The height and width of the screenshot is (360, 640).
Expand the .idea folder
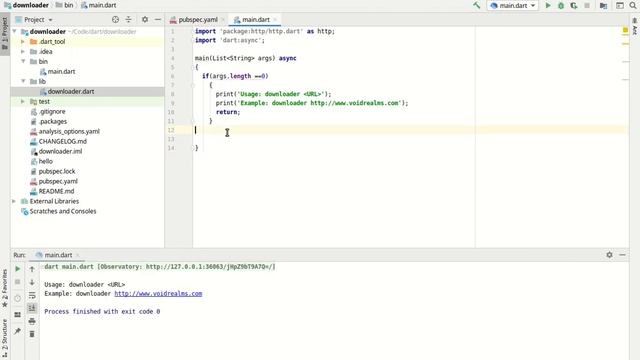[x=23, y=51]
